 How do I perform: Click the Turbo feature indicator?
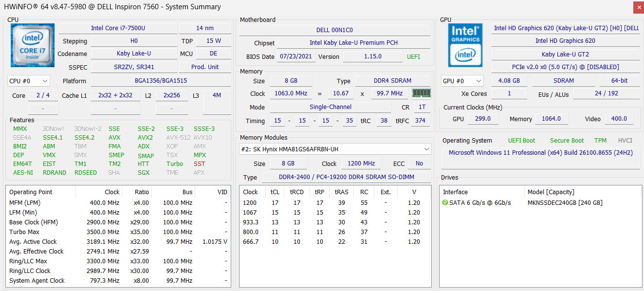tap(175, 164)
